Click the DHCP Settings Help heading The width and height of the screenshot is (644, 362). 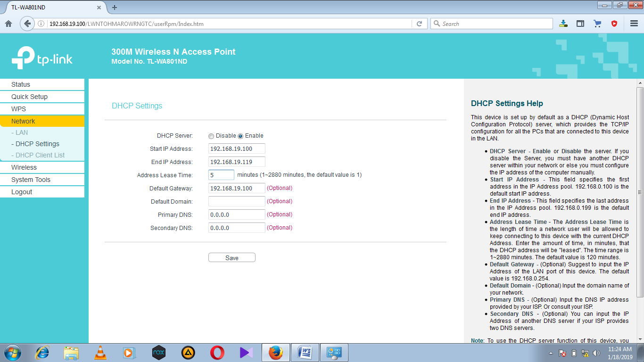point(507,103)
